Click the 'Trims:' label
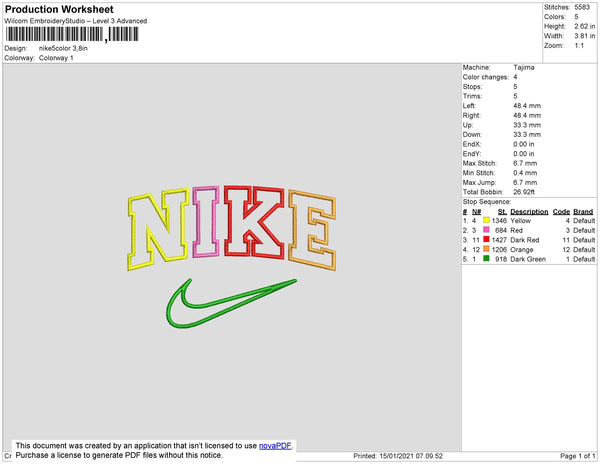Screen dimensions: 600x464 click(472, 96)
